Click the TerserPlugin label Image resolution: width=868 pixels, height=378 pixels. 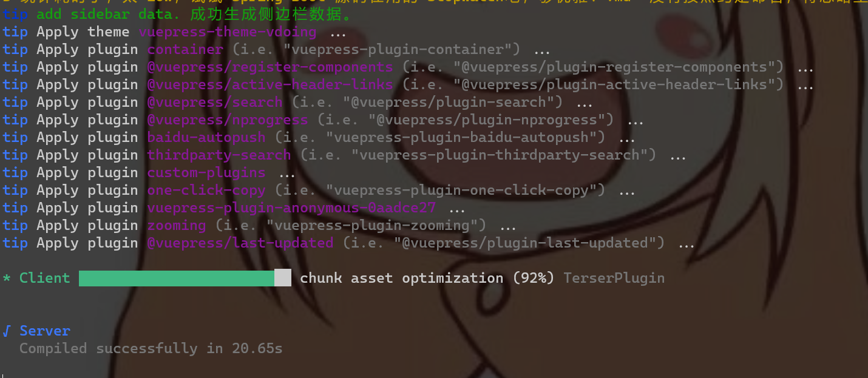(x=614, y=278)
